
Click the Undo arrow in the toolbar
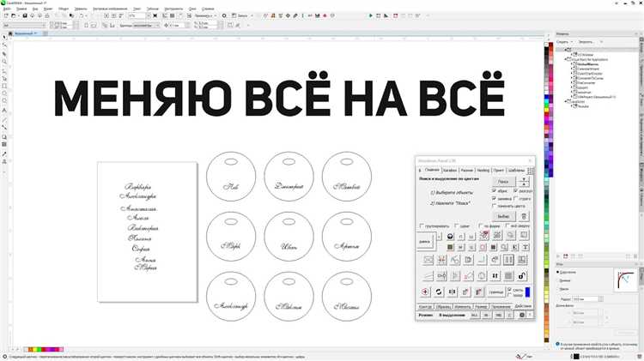coord(82,15)
